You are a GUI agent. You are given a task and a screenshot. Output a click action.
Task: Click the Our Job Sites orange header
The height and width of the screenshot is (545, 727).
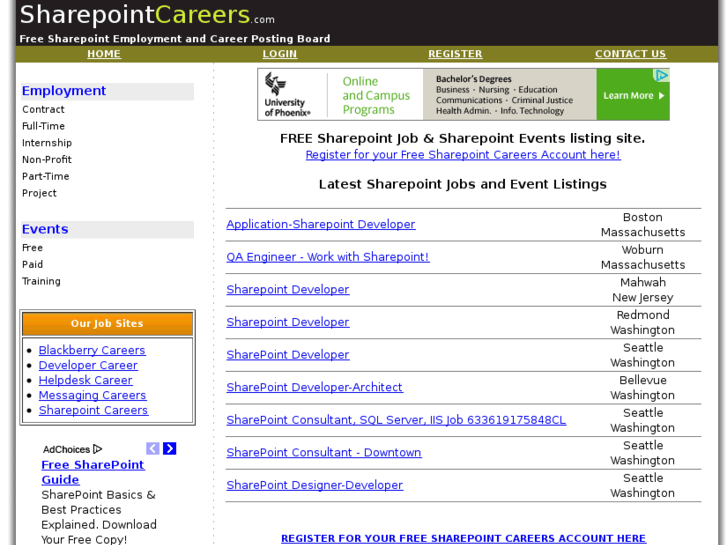click(x=107, y=323)
